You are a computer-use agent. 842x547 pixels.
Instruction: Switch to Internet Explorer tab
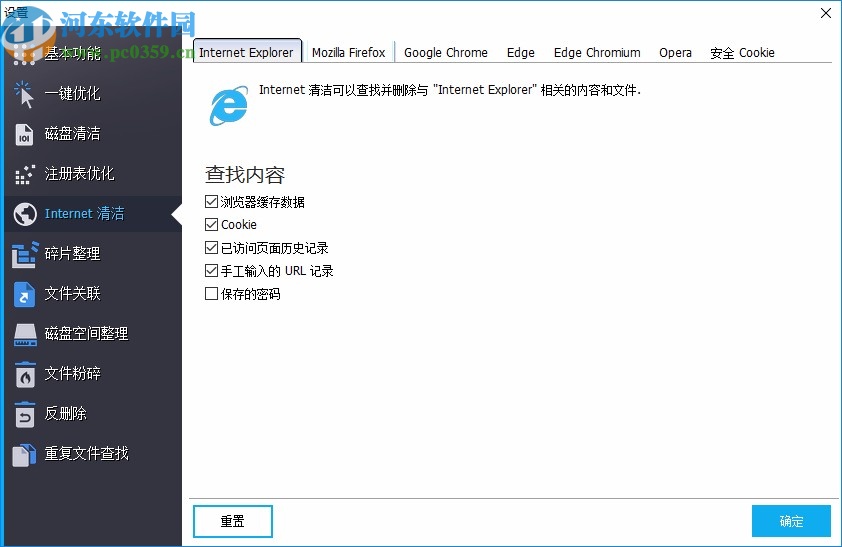(x=247, y=52)
